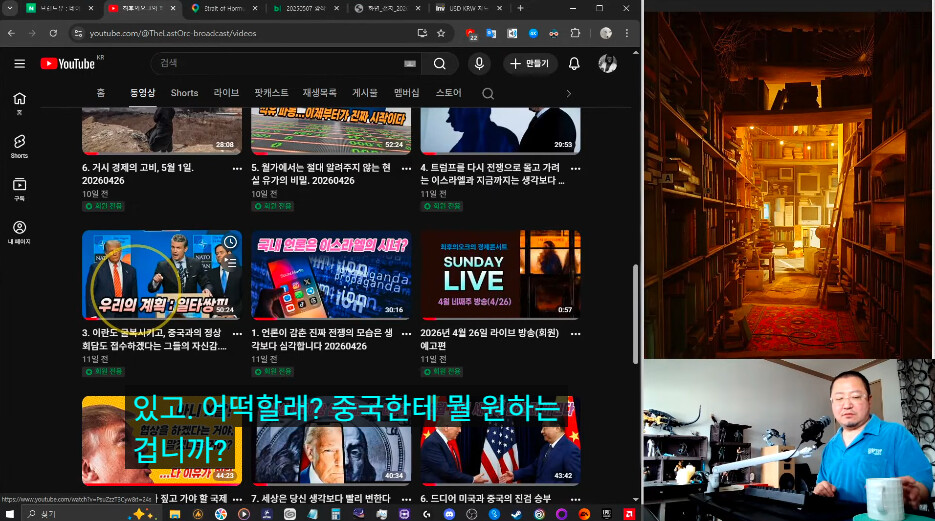
Task: Expand the channel tabs right chevron
Action: [568, 94]
